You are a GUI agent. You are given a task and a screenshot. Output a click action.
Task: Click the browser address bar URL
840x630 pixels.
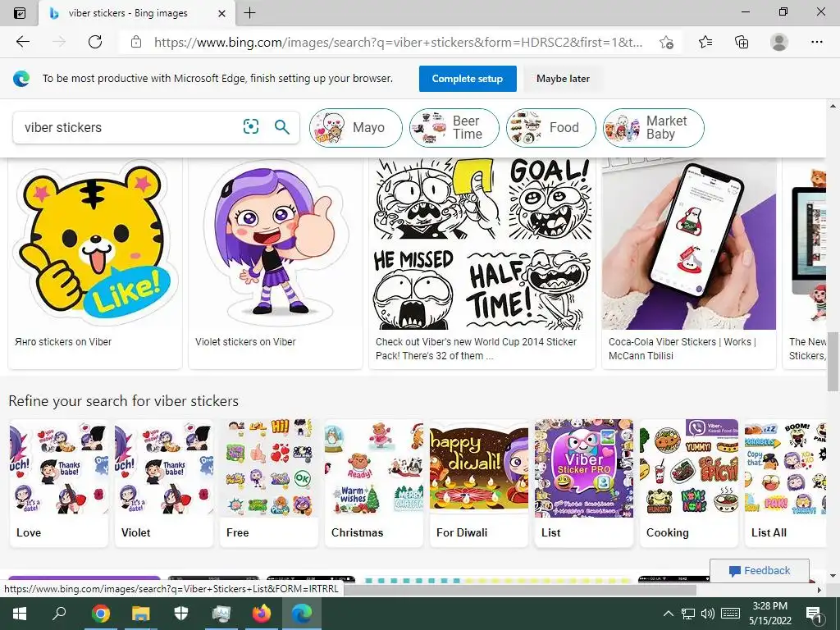398,42
